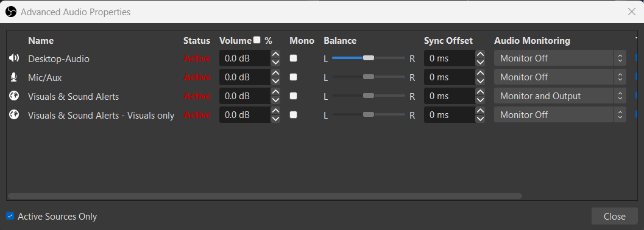Click the Visuals & Sound Alerts volume field
Image resolution: width=644 pixels, height=230 pixels.
click(245, 96)
